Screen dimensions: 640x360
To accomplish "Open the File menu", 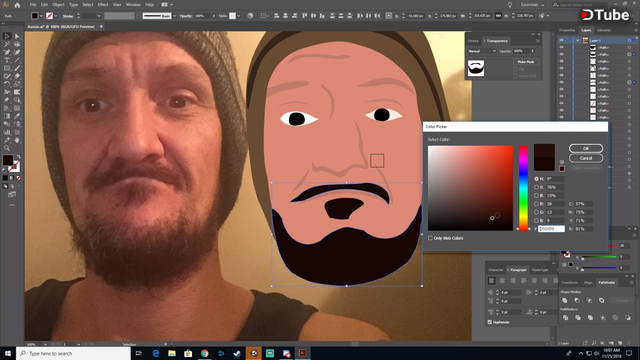I will [33, 5].
